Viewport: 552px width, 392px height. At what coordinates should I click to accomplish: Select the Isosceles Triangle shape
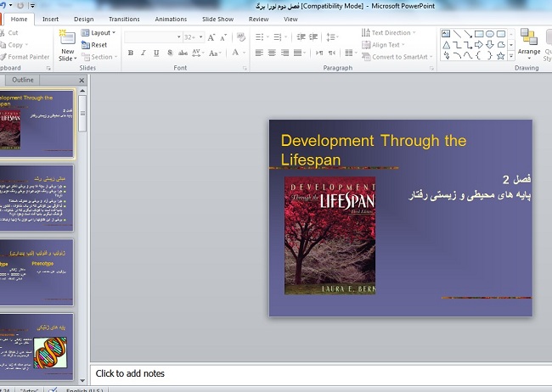[446, 45]
